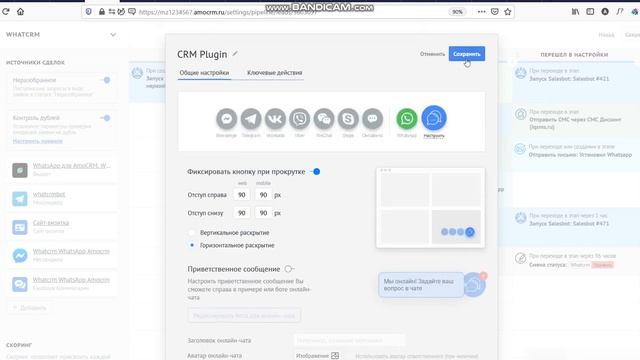Click the mobile Отступ снизу input field
This screenshot has width=640, height=360.
click(263, 213)
